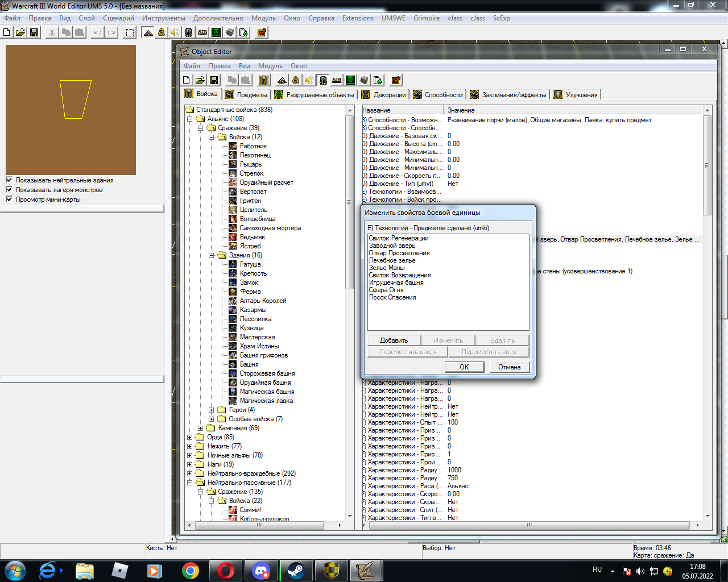Open Import Manager from Object Editor toolbar
This screenshot has height=582, width=728.
pos(378,80)
